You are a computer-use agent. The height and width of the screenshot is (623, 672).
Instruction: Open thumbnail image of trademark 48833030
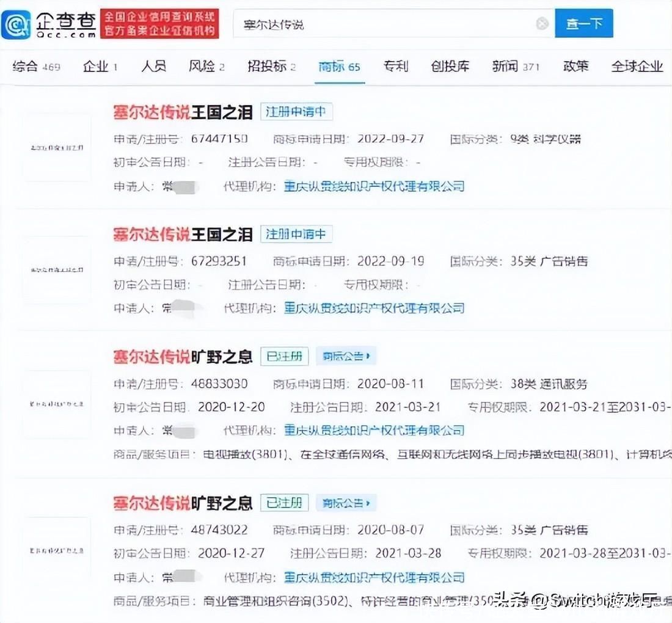[57, 404]
